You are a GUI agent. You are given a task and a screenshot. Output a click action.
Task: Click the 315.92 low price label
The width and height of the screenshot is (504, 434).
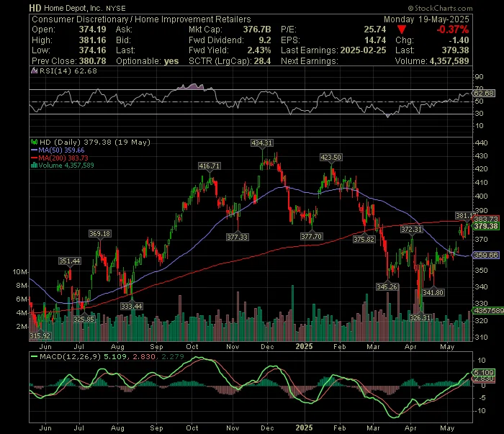[40, 335]
